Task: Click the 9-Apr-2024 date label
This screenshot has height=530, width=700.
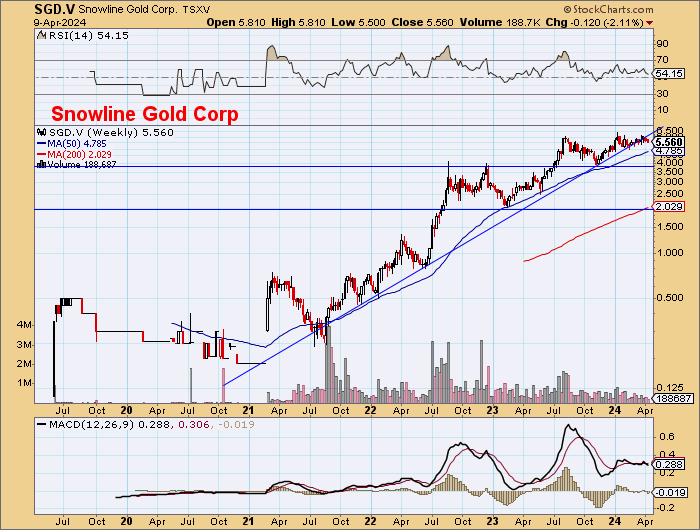Action: [x=60, y=22]
